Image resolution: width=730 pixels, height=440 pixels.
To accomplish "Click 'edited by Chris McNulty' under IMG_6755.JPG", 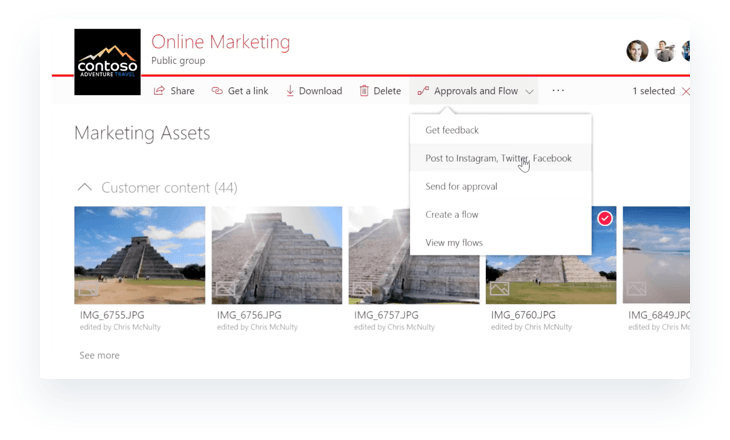I will point(120,327).
